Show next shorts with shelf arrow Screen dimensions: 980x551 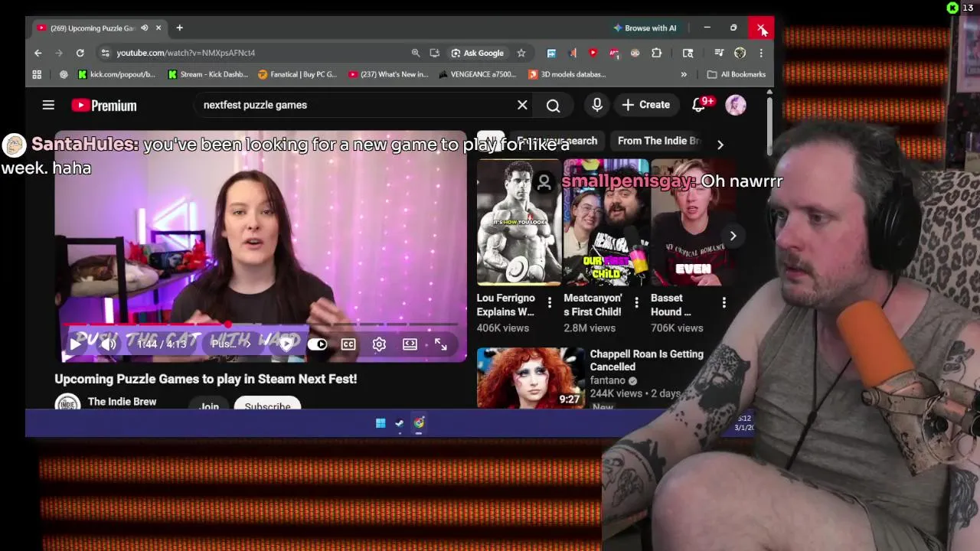point(733,236)
